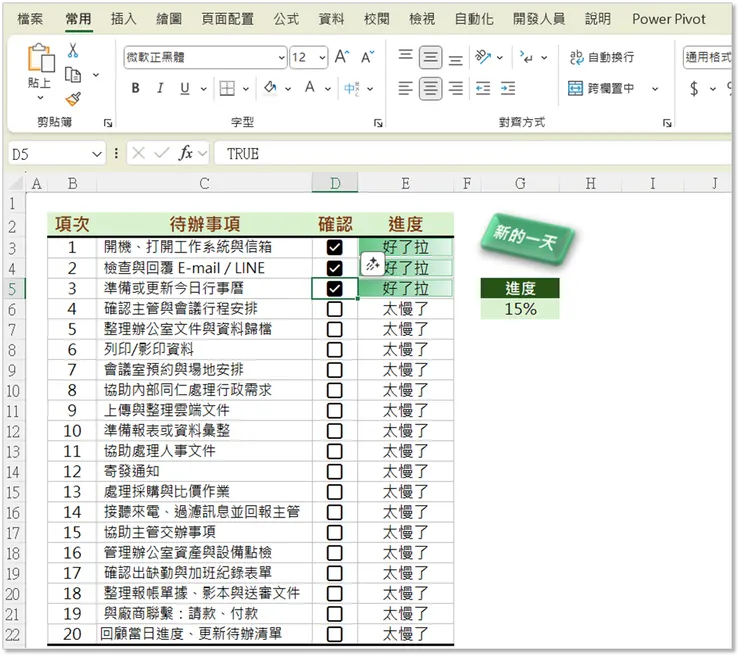
Task: Center text horizontally
Action: coord(430,88)
